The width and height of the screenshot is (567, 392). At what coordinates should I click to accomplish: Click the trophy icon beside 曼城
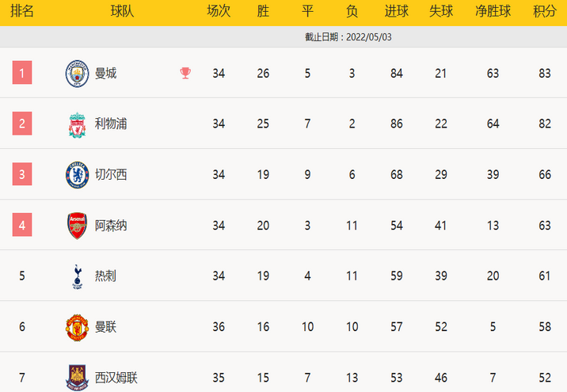pyautogui.click(x=185, y=74)
